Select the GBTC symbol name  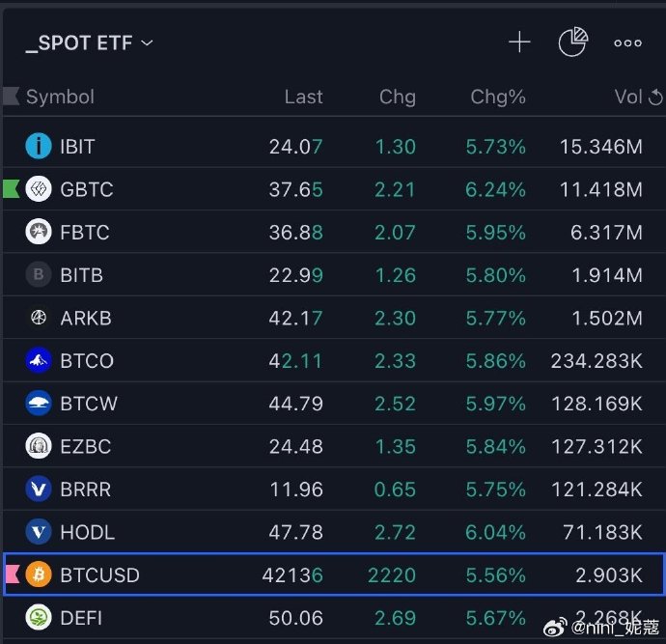[x=87, y=189]
